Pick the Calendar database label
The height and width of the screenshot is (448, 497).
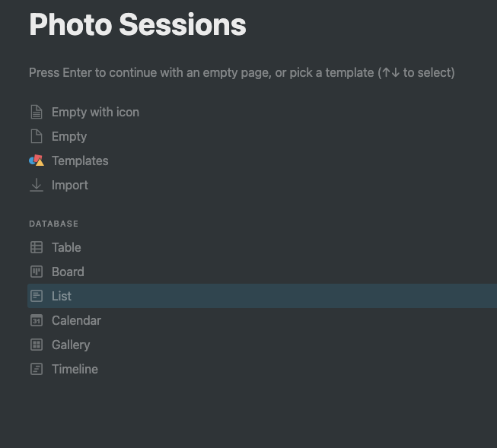pos(76,320)
